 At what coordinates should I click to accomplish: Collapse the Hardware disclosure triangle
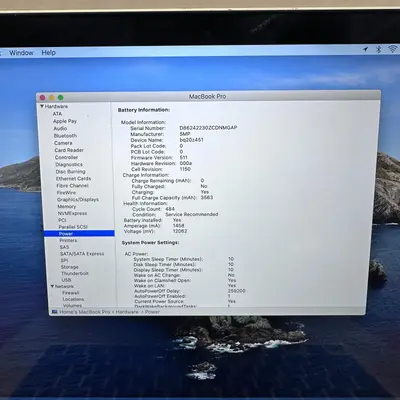click(x=42, y=106)
